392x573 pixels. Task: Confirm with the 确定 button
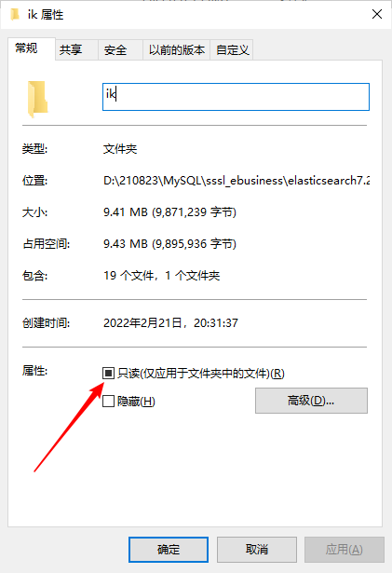pyautogui.click(x=169, y=550)
